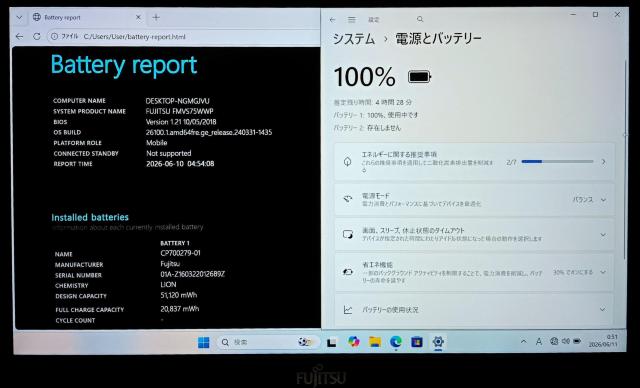Image resolution: width=640 pixels, height=388 pixels.
Task: Click the browser back arrow
Action: pos(19,36)
